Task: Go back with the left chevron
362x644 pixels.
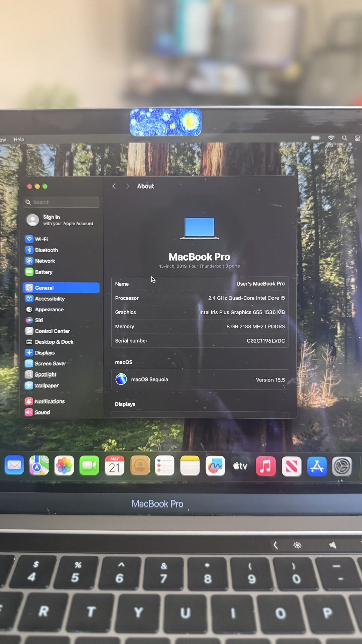Action: click(x=114, y=186)
